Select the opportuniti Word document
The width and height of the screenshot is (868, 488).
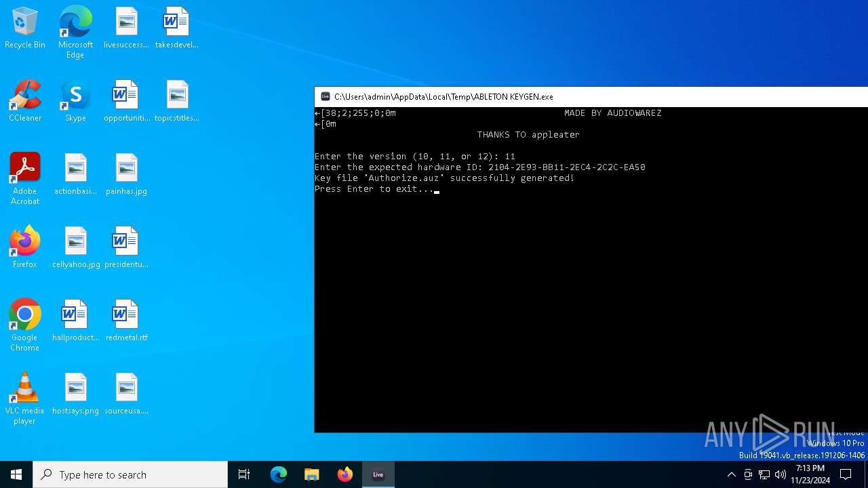[x=126, y=102]
